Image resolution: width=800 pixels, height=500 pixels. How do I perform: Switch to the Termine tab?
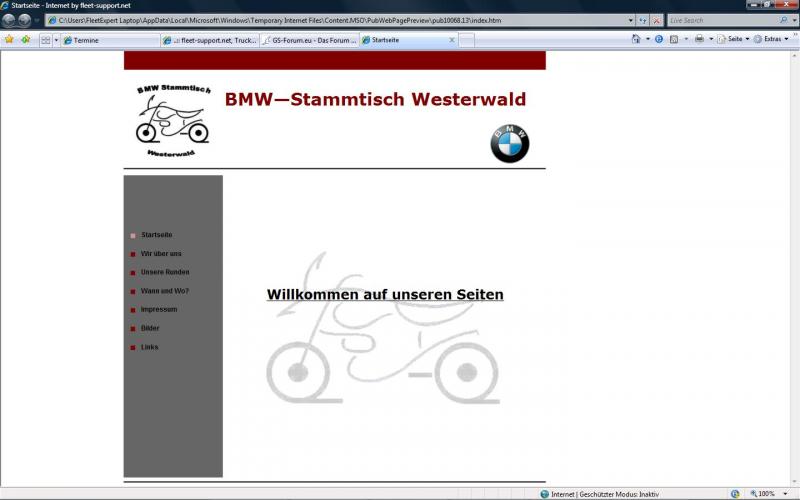110,40
